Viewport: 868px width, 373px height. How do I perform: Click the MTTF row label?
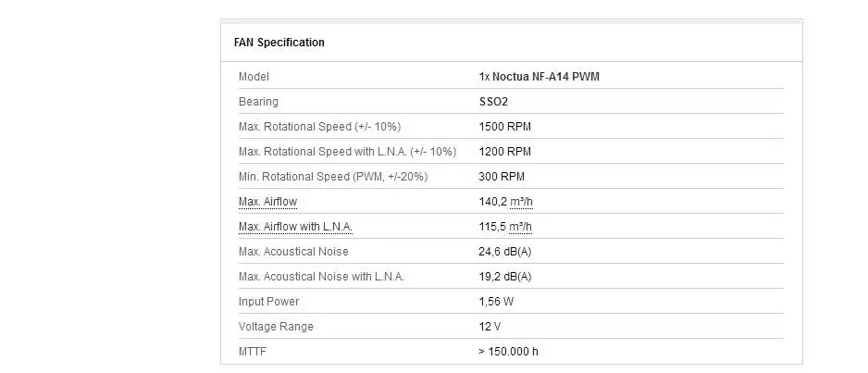[253, 352]
